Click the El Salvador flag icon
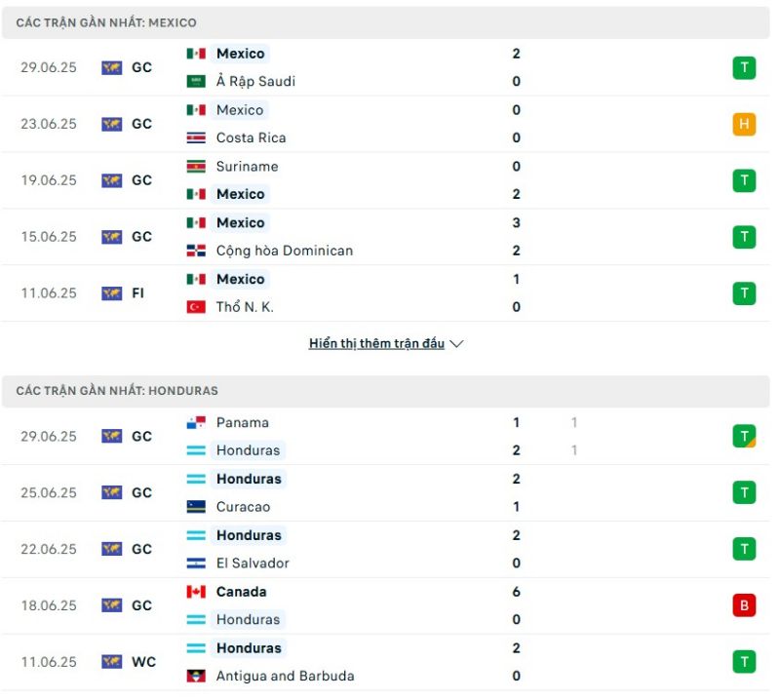780x700 pixels. click(196, 564)
